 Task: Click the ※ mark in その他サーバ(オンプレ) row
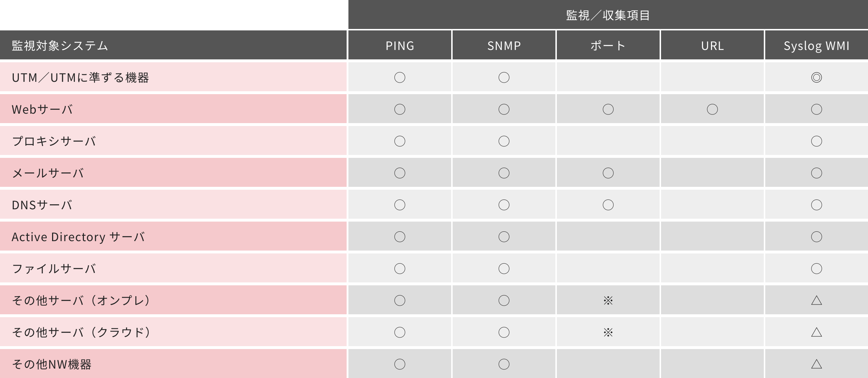[x=608, y=301]
